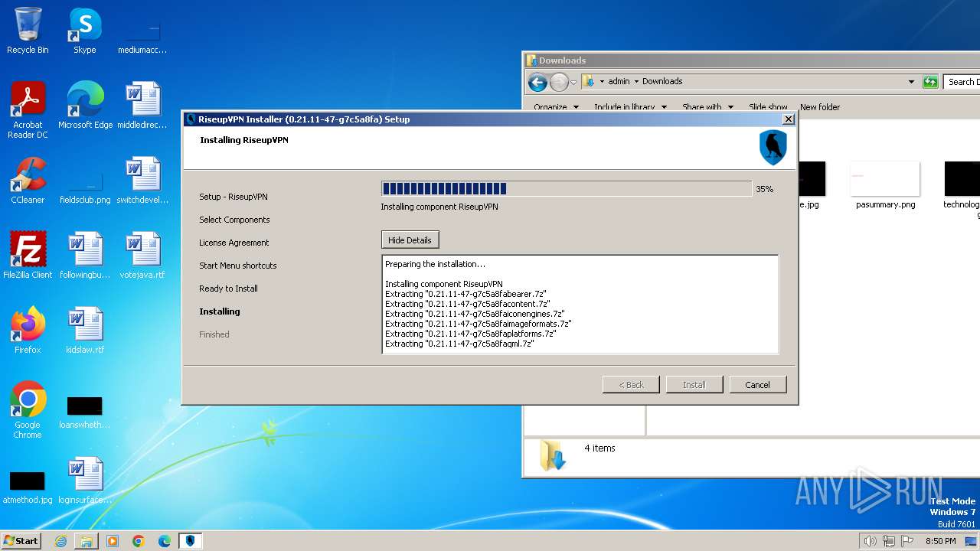Screen dimensions: 980x551
Task: Click the disabled Install button
Action: [x=694, y=385]
